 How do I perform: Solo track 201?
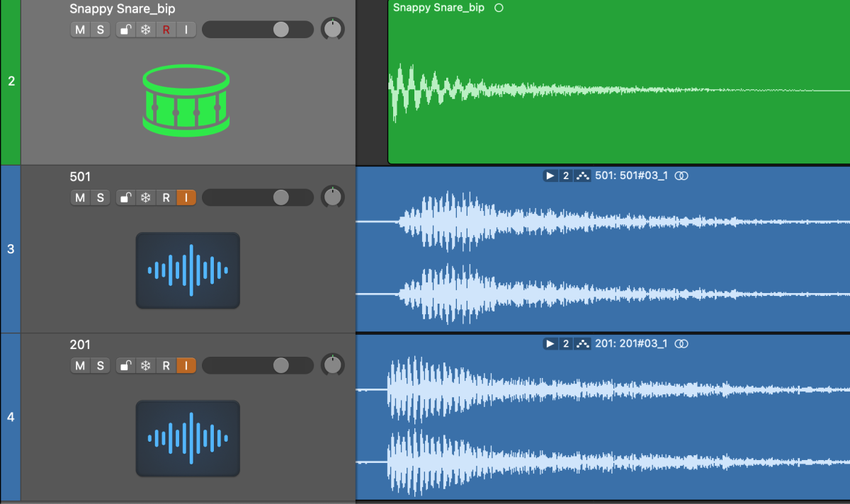[100, 365]
